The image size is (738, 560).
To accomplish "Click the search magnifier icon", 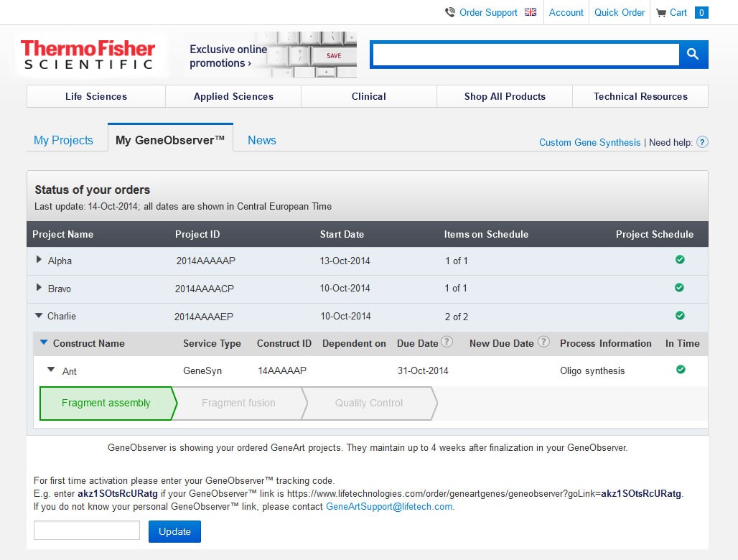I will [693, 54].
